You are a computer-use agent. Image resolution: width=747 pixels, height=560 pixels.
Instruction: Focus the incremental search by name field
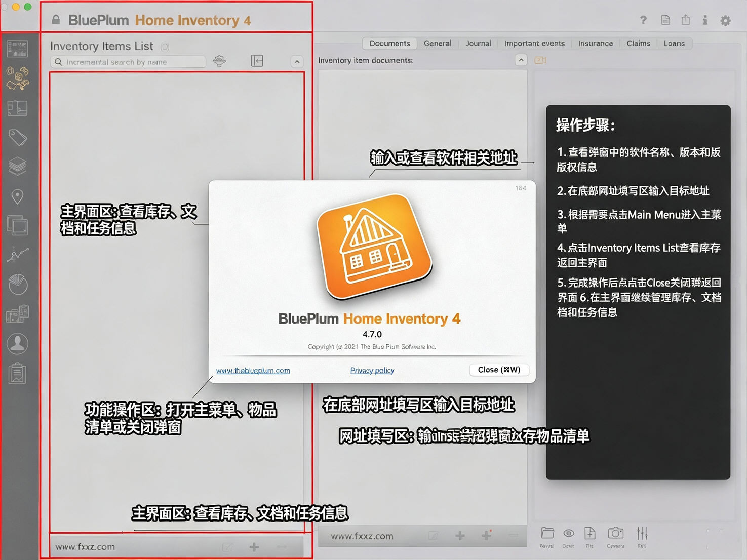tap(128, 62)
